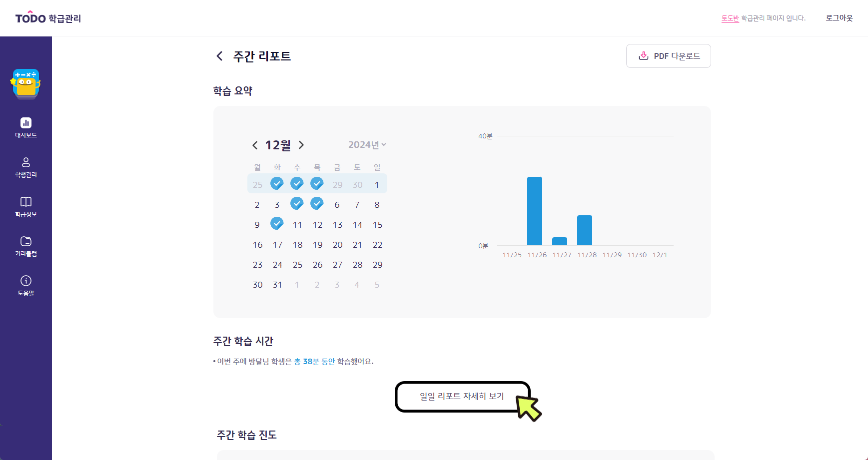Click the tallest bar for 11/26
868x460 pixels.
tap(535, 211)
